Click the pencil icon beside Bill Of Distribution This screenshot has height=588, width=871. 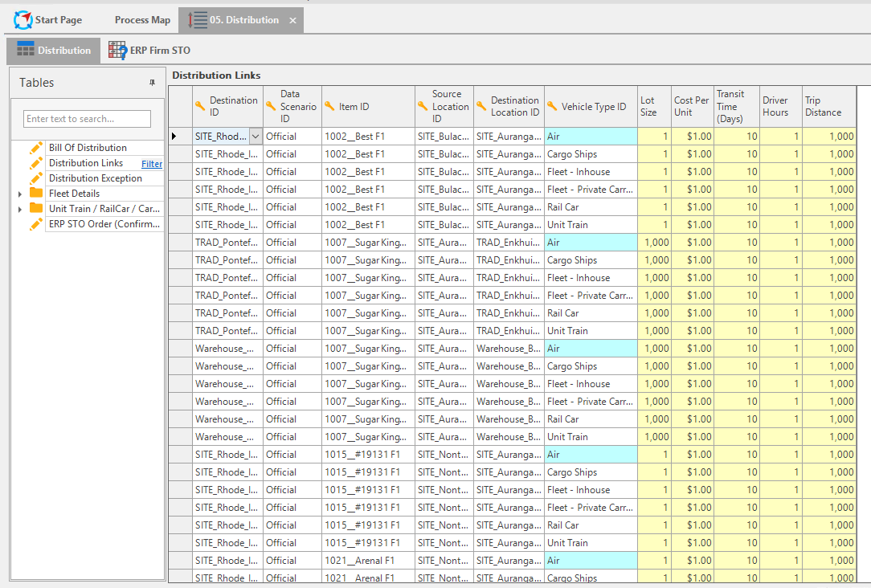(36, 148)
